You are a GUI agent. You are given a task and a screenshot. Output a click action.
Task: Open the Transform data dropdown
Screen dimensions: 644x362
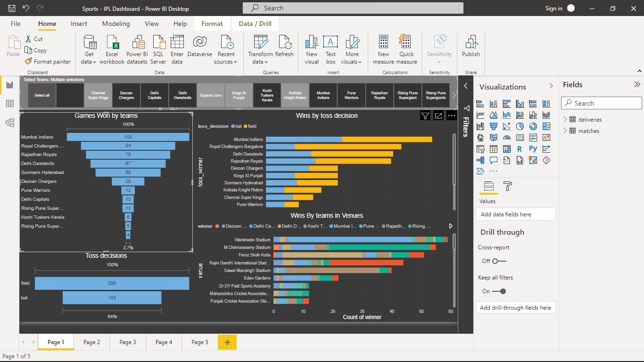coord(260,58)
